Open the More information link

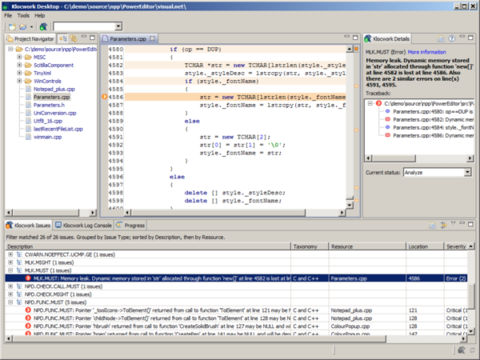427,52
